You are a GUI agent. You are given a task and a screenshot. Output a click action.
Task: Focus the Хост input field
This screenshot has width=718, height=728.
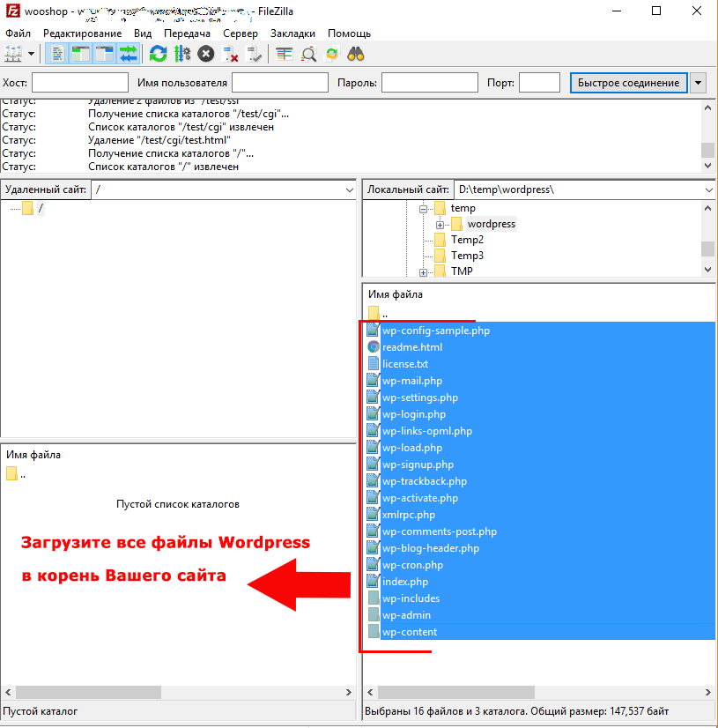coord(80,83)
